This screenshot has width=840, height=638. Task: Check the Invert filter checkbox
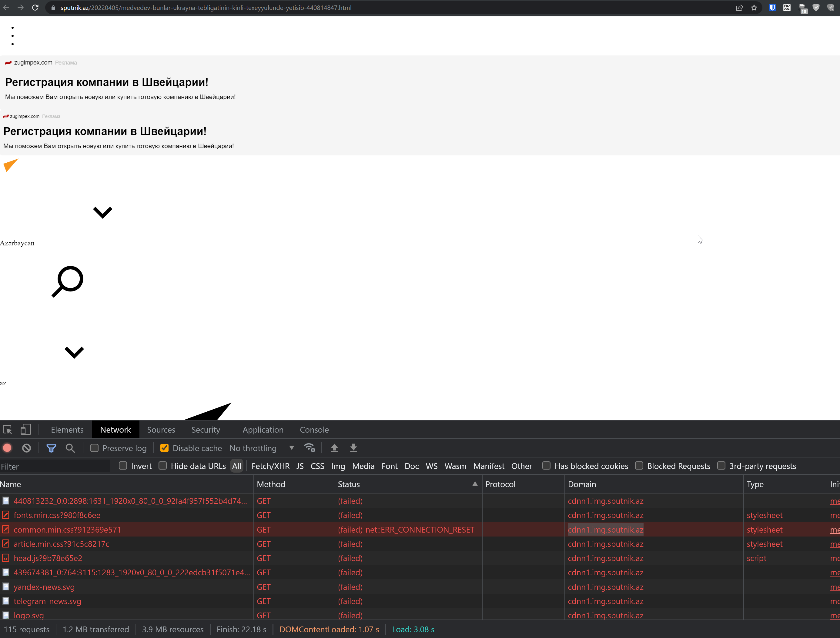click(x=123, y=466)
